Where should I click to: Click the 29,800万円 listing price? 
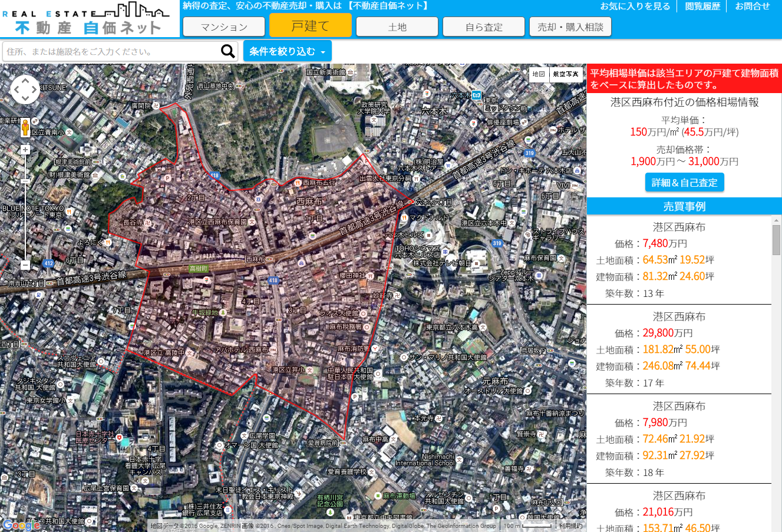click(668, 333)
